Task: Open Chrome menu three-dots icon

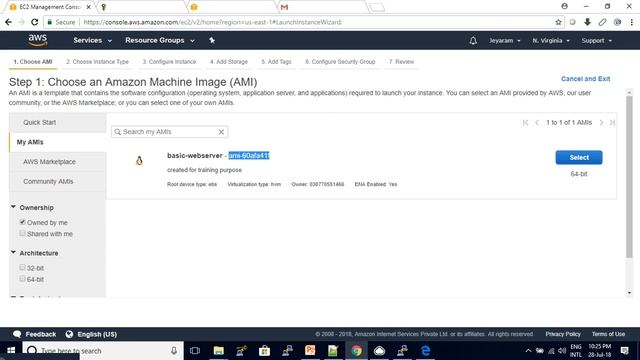Action: 631,22
